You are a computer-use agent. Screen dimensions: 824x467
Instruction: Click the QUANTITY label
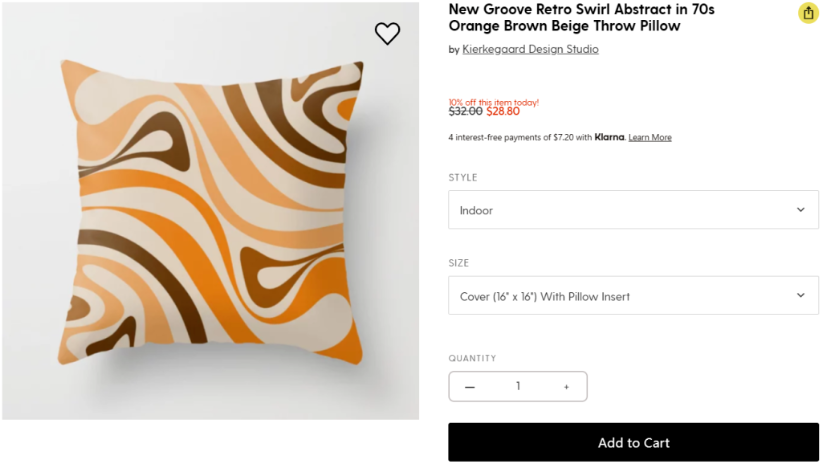[x=472, y=358]
